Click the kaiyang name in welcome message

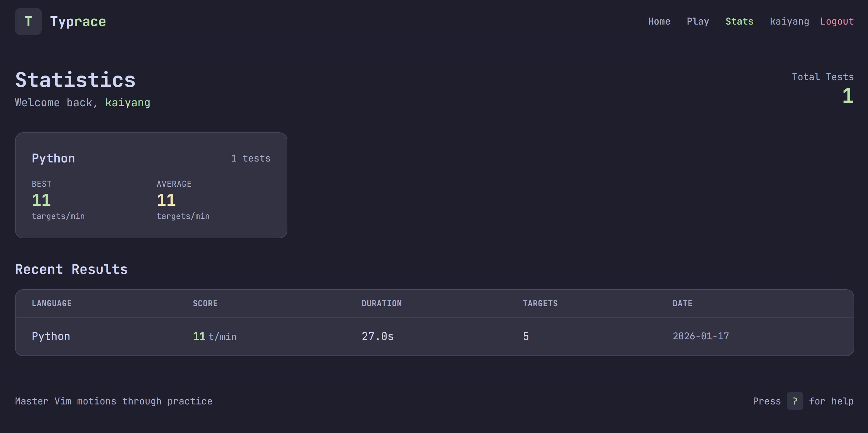[128, 102]
